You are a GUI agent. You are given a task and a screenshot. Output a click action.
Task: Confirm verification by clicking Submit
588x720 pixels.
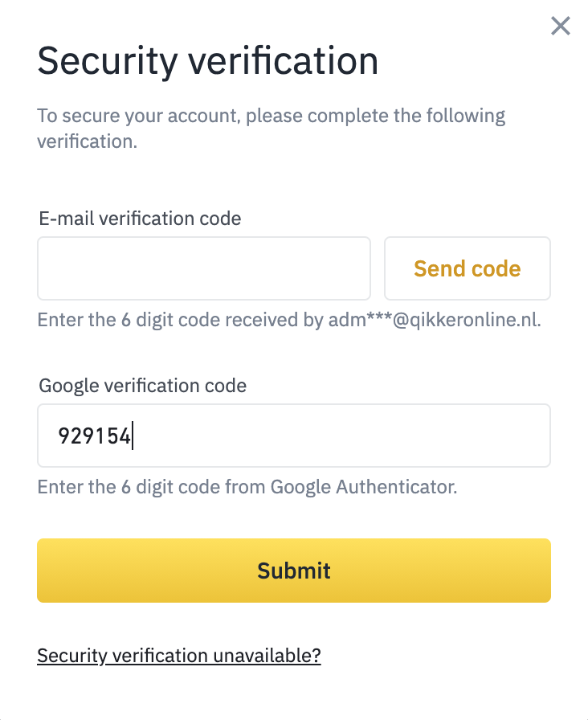click(293, 571)
